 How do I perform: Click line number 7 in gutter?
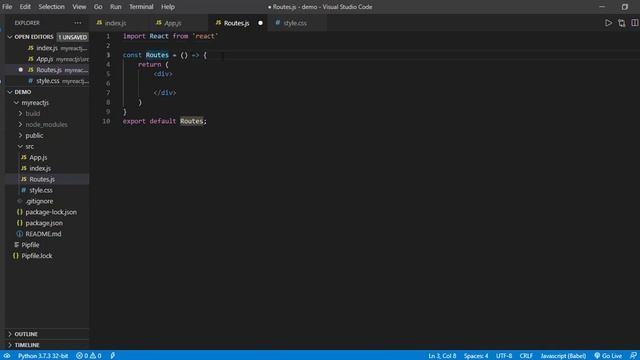click(x=108, y=93)
